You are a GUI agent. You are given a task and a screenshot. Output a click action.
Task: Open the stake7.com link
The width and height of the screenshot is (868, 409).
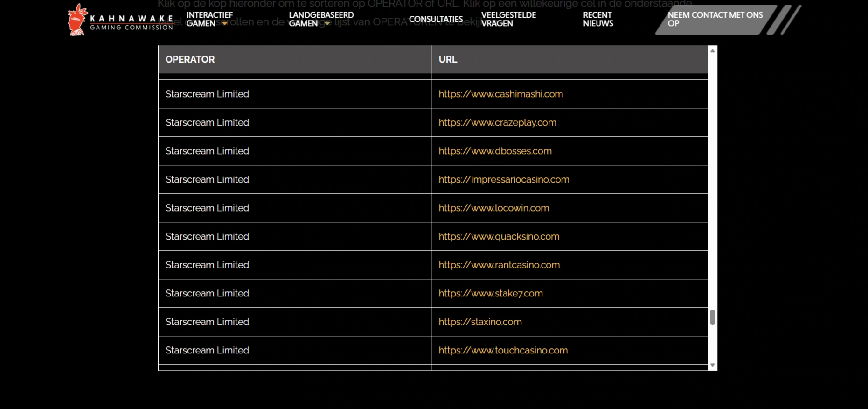[x=491, y=293]
